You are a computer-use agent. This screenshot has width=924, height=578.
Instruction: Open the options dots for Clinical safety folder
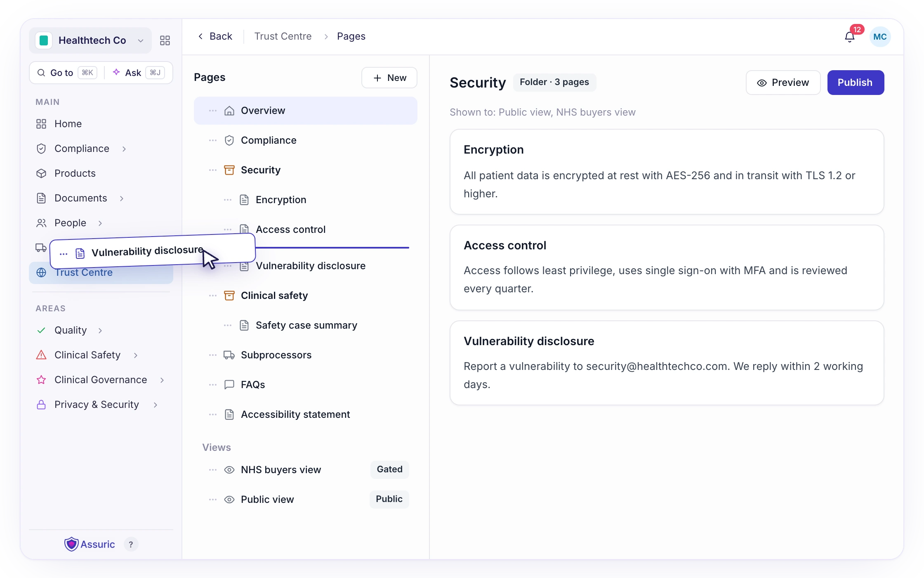pyautogui.click(x=213, y=296)
